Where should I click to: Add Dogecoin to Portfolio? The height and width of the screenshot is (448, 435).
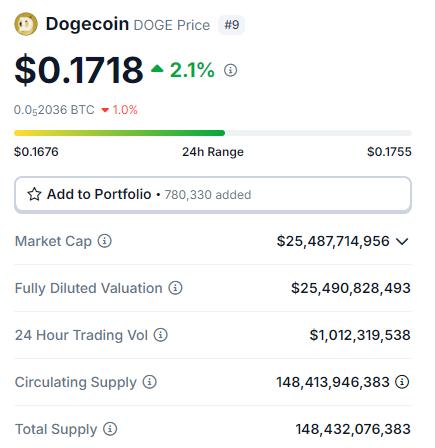(213, 195)
